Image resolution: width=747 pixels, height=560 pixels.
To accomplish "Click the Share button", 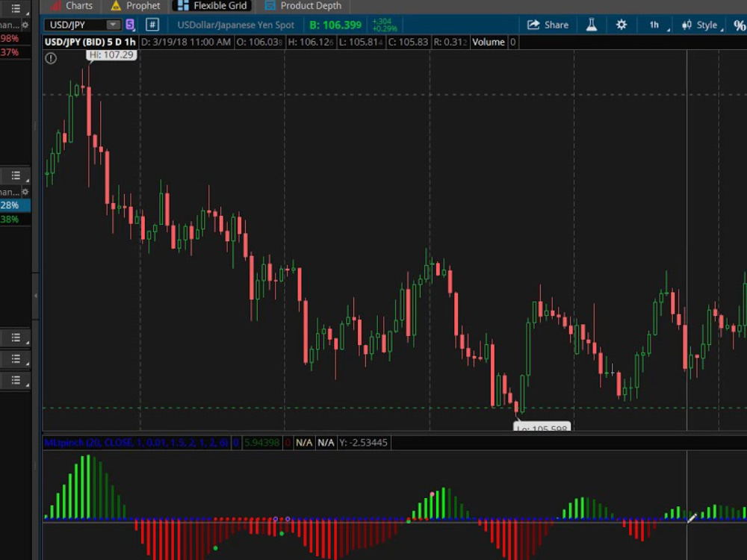I will tap(548, 25).
